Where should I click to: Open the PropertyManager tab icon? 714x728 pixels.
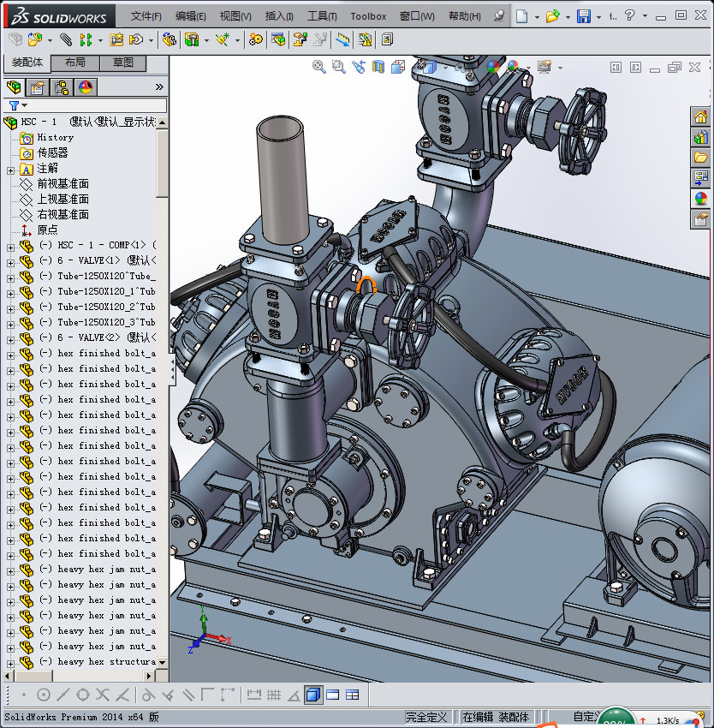(38, 87)
